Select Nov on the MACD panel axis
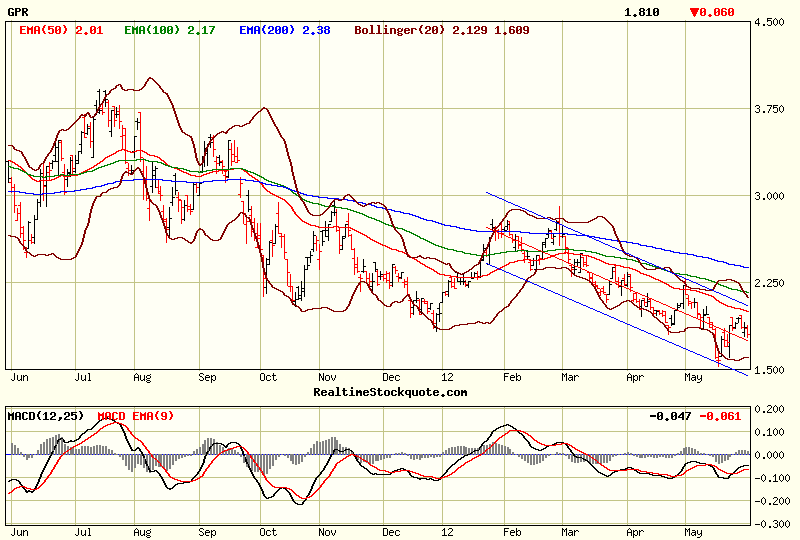This screenshot has height=540, width=800. (327, 532)
